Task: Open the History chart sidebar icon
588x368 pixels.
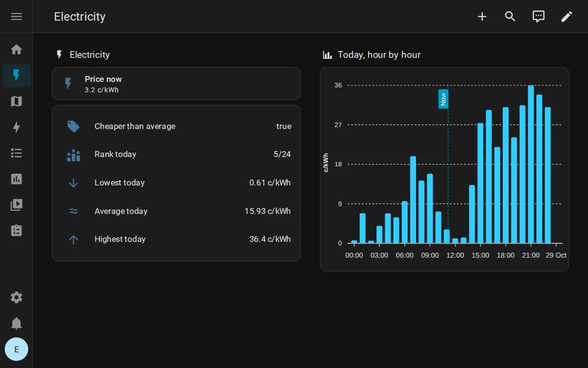Action: coord(17,179)
